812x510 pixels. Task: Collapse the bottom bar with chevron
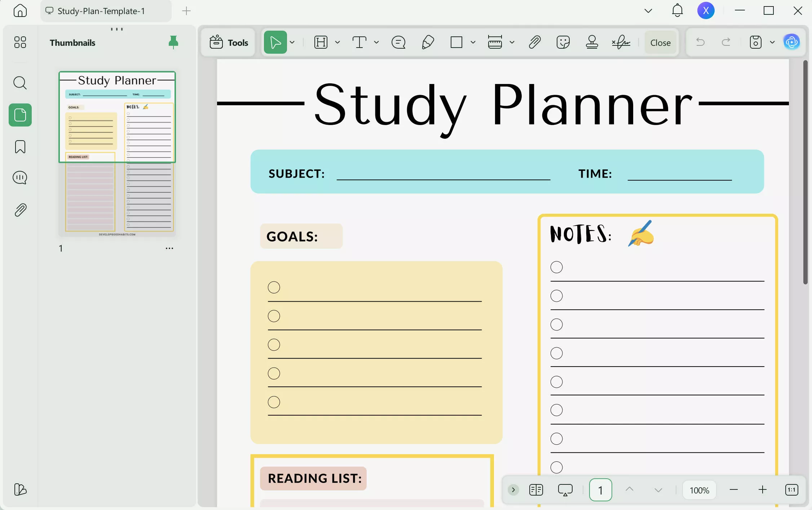pyautogui.click(x=513, y=490)
